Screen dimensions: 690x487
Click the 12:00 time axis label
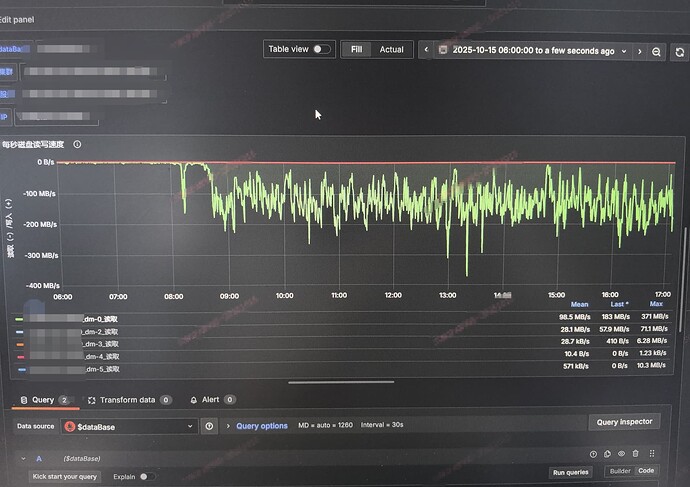pyautogui.click(x=393, y=295)
